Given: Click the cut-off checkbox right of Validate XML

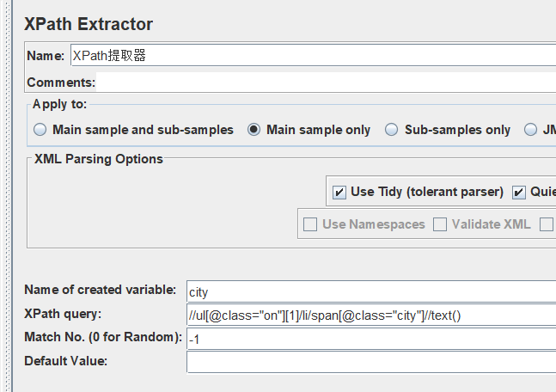Looking at the screenshot, I should click(x=547, y=224).
